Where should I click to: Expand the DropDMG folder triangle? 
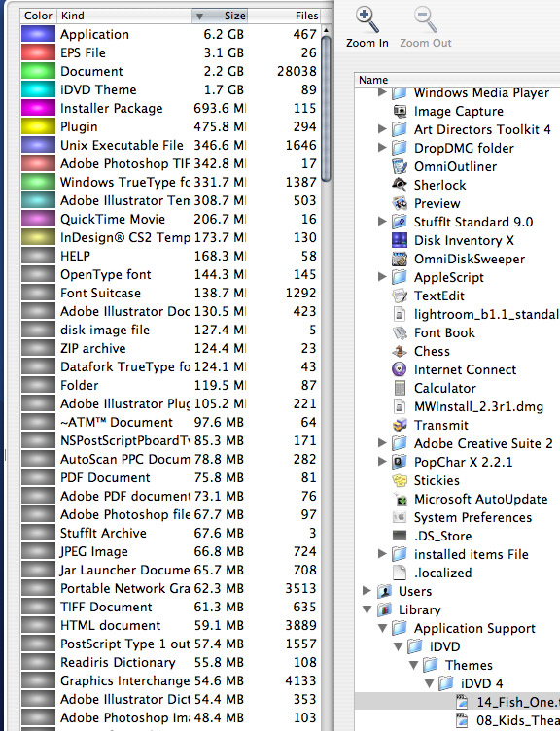coord(382,148)
